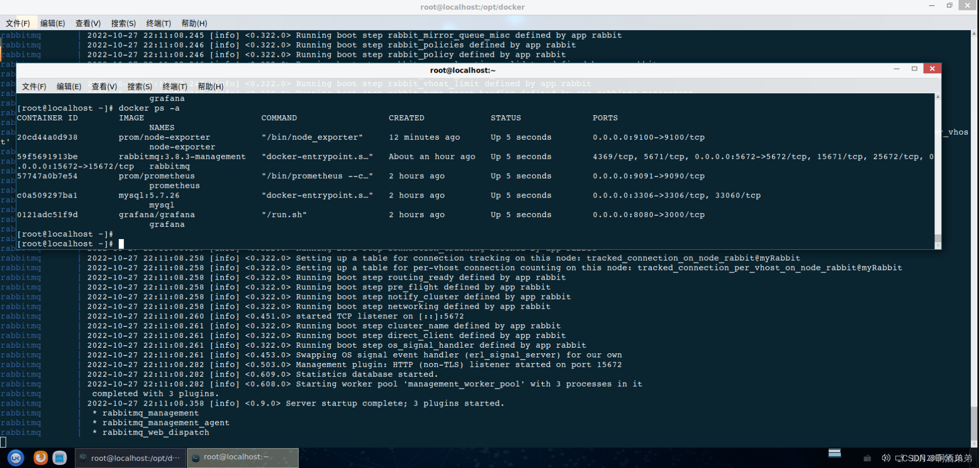Open 查看(V) menu in front terminal
The image size is (980, 468).
[104, 87]
